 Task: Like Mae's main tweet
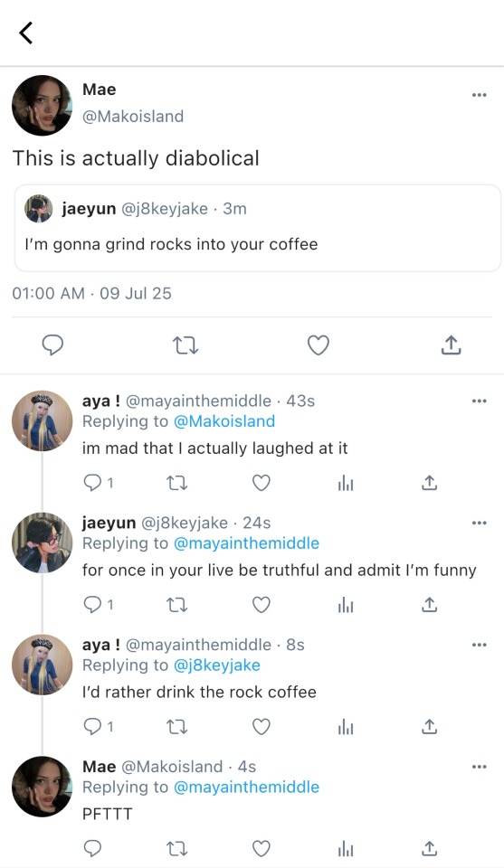point(318,345)
